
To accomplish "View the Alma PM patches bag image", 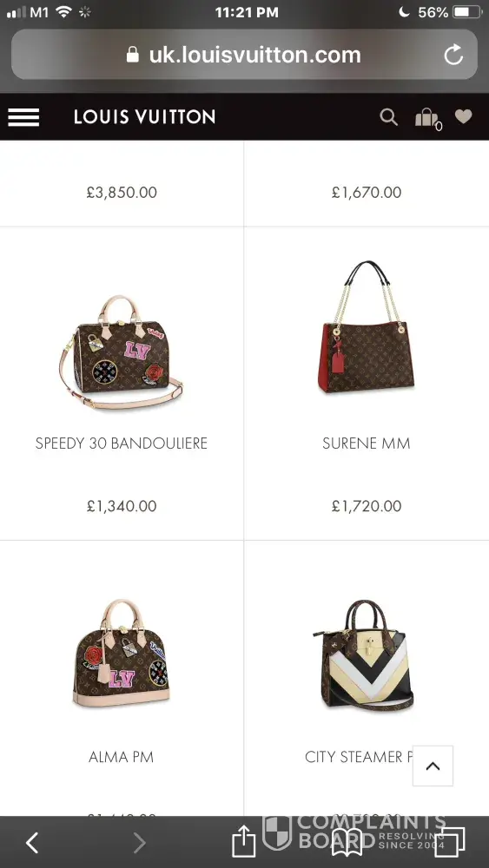I will point(122,654).
